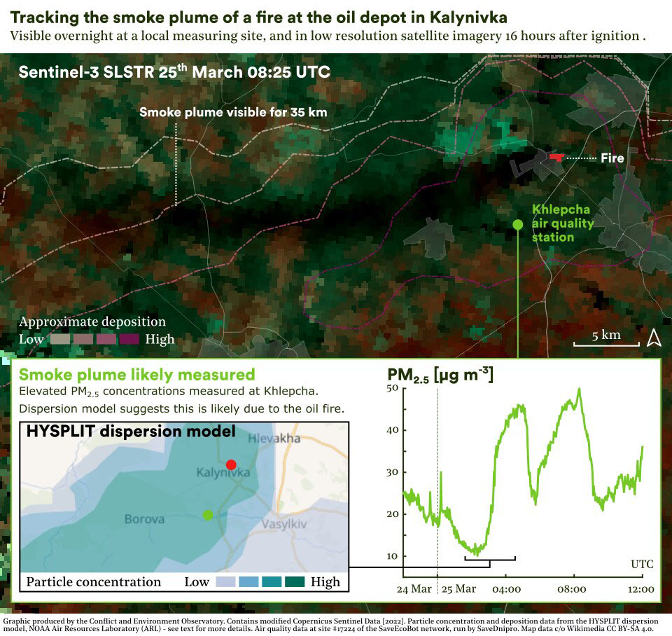Click the 10 value on the chart y-axis

(x=392, y=556)
